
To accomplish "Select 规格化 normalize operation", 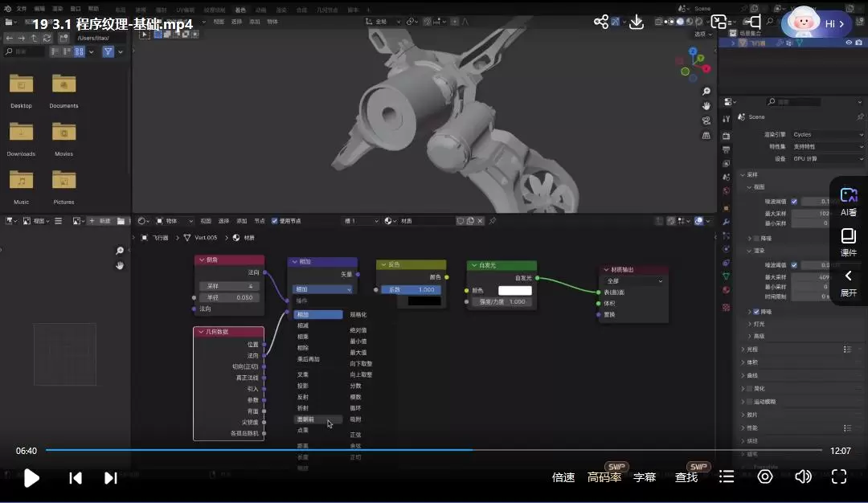I will pos(358,314).
